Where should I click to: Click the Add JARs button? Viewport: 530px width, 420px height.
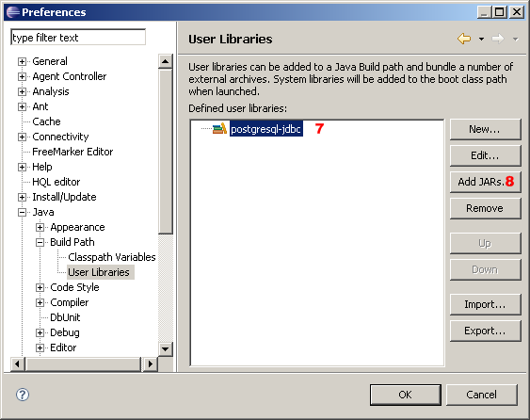tap(485, 182)
